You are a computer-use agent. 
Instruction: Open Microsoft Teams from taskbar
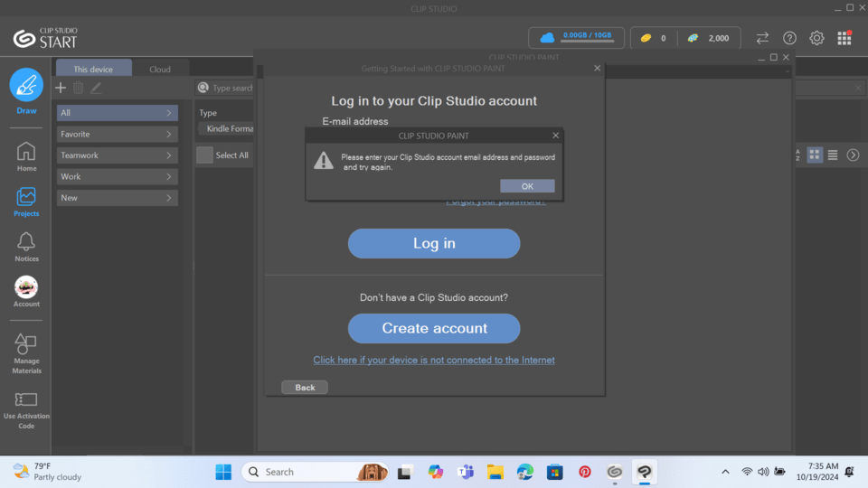pos(466,472)
